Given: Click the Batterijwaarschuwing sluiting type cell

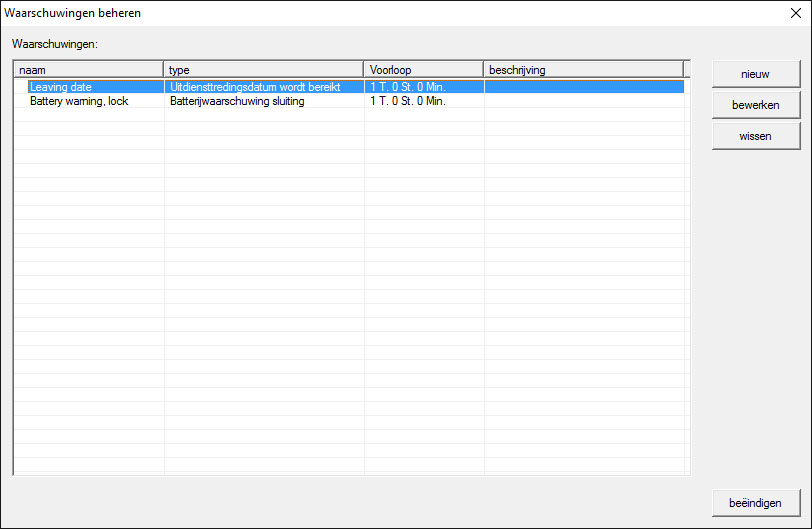Looking at the screenshot, I should [x=237, y=101].
